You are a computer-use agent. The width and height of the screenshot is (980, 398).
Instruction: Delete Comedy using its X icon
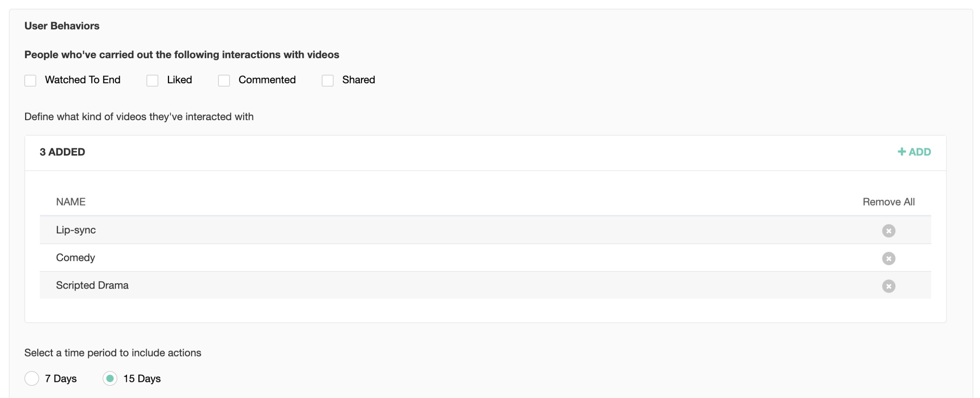click(888, 259)
